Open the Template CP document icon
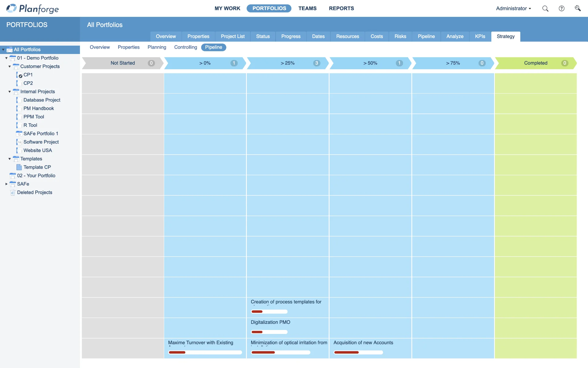 [x=20, y=167]
